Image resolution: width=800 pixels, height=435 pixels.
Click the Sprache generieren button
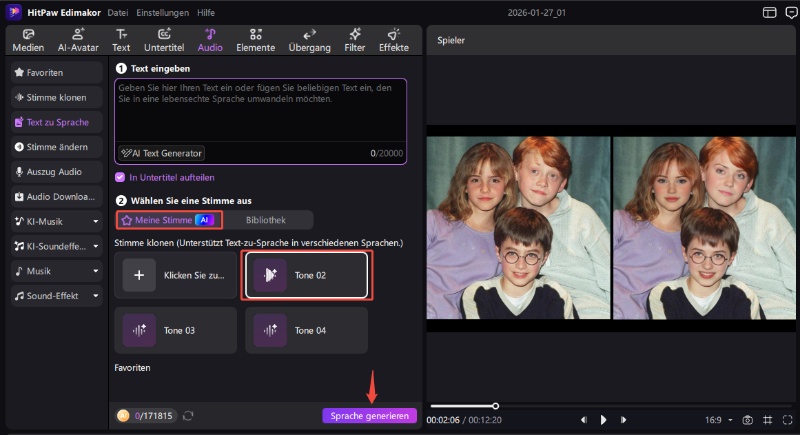pyautogui.click(x=369, y=416)
